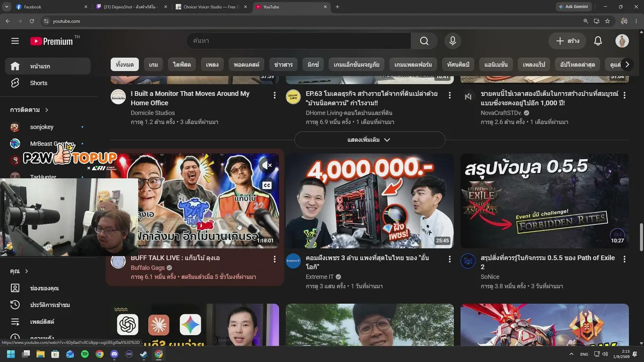The width and height of the screenshot is (644, 362).
Task: Open File Explorer from taskbar
Action: point(40,354)
